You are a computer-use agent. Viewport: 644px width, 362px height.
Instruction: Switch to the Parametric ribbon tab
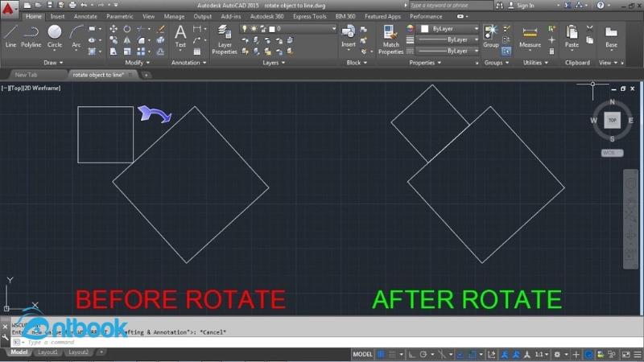click(x=119, y=16)
